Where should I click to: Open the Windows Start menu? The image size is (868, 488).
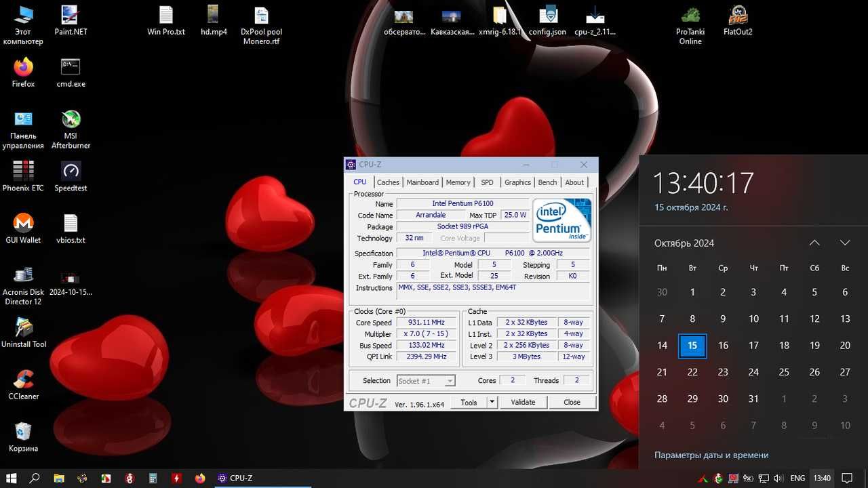tap(12, 478)
